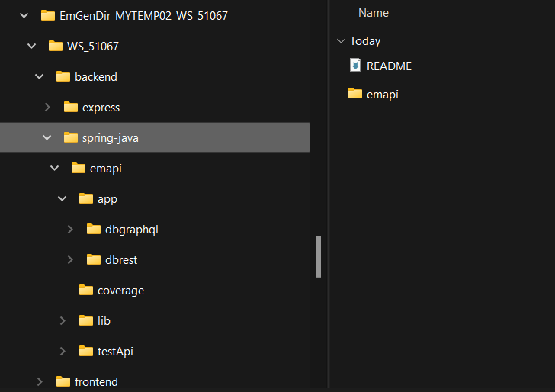The image size is (555, 392).
Task: Click the emapi folder icon in file list
Action: click(x=355, y=94)
